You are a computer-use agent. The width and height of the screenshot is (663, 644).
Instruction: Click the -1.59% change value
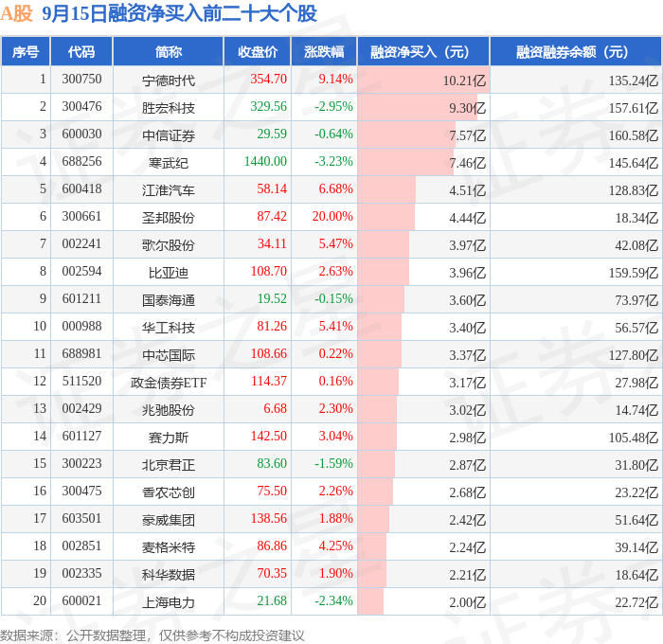click(x=333, y=464)
